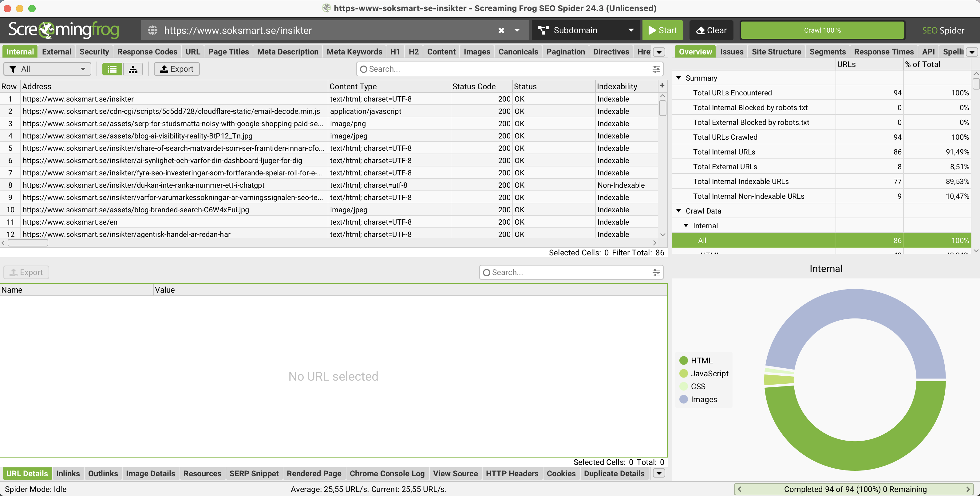Open the Security tab
980x496 pixels.
pos(94,52)
